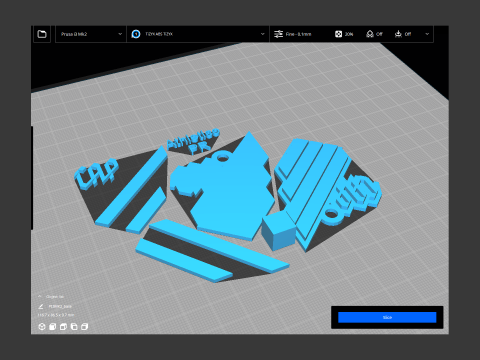The height and width of the screenshot is (360, 480).
Task: Open the Prusa i3 Mk2 printer selector
Action: (x=91, y=34)
